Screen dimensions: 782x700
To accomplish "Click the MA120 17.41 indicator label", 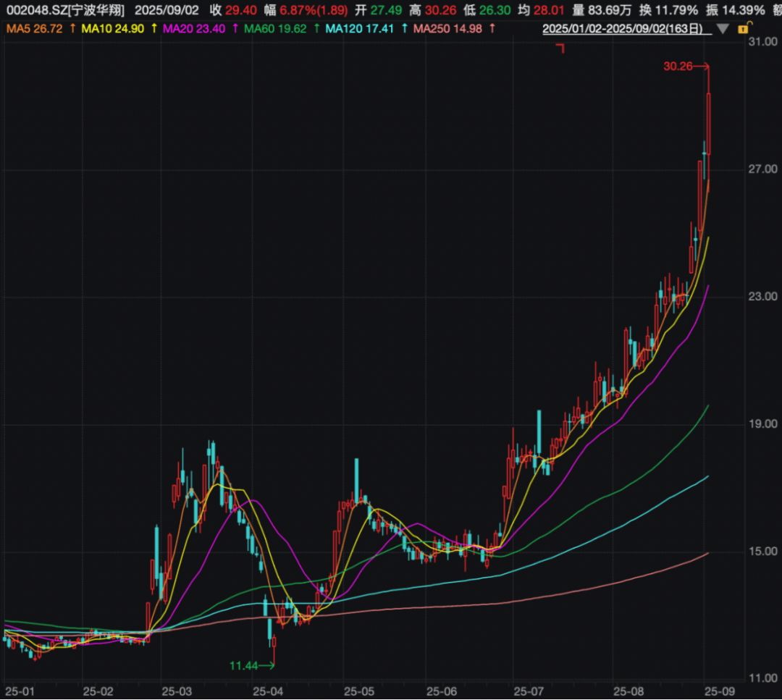I will tap(358, 28).
